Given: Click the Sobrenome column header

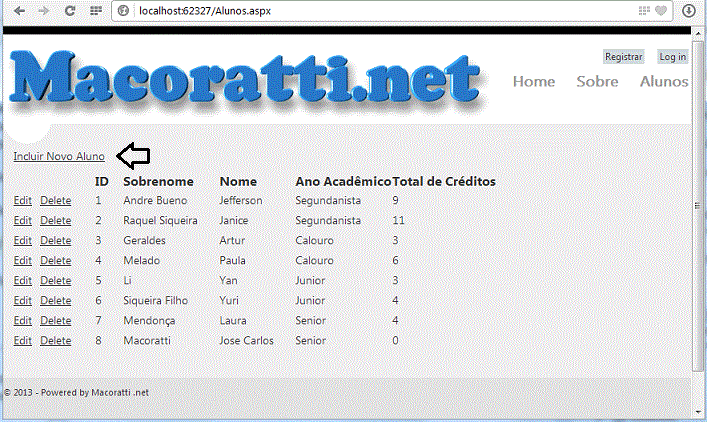Looking at the screenshot, I should 158,181.
